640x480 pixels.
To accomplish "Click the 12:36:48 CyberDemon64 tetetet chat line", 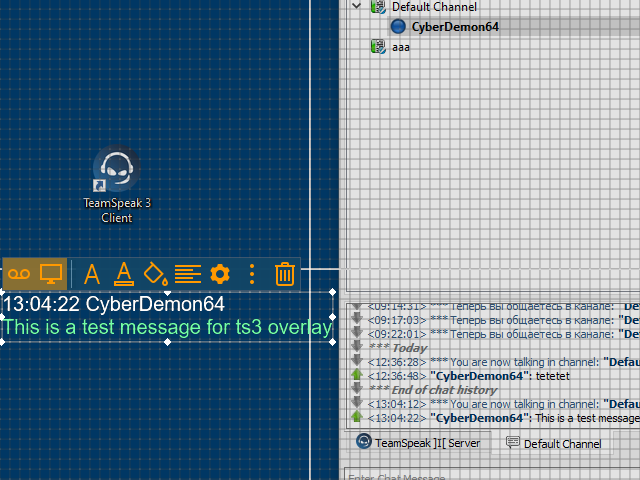I will pyautogui.click(x=468, y=376).
